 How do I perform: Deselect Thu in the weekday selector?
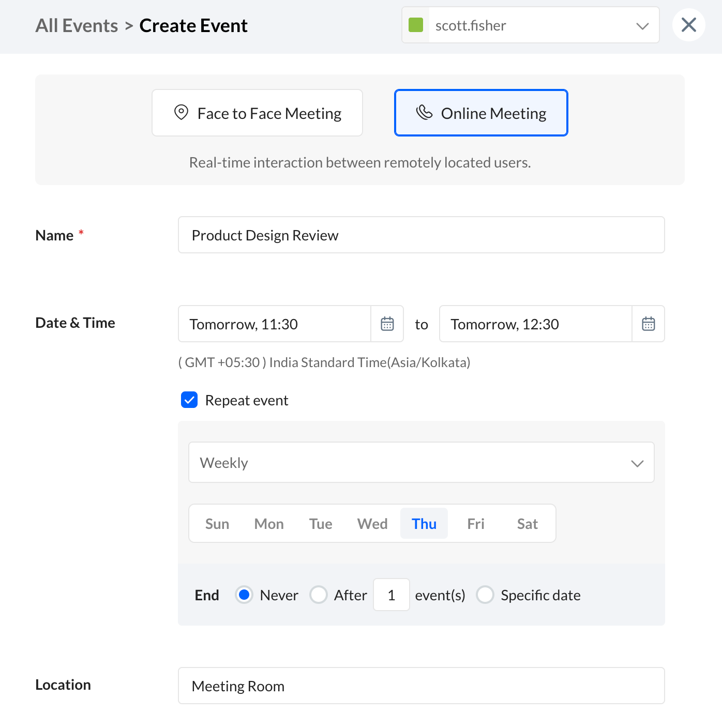tap(424, 524)
